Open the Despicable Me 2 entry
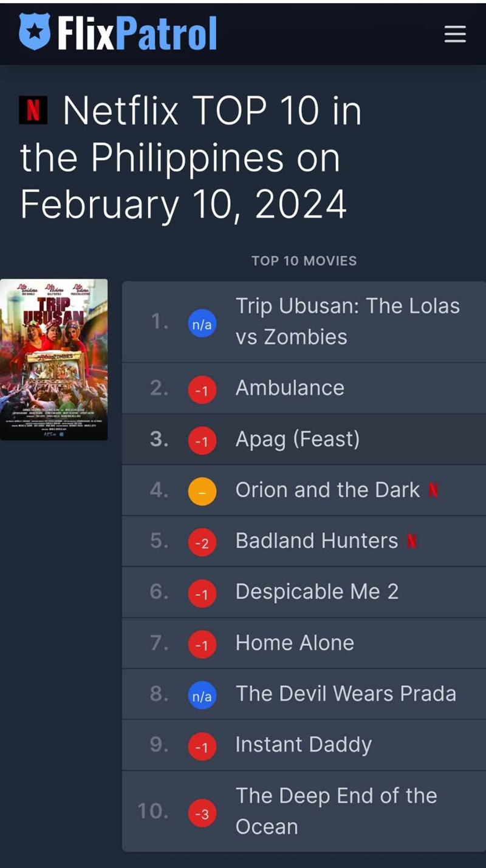Viewport: 486px width, 868px height. pos(317,592)
